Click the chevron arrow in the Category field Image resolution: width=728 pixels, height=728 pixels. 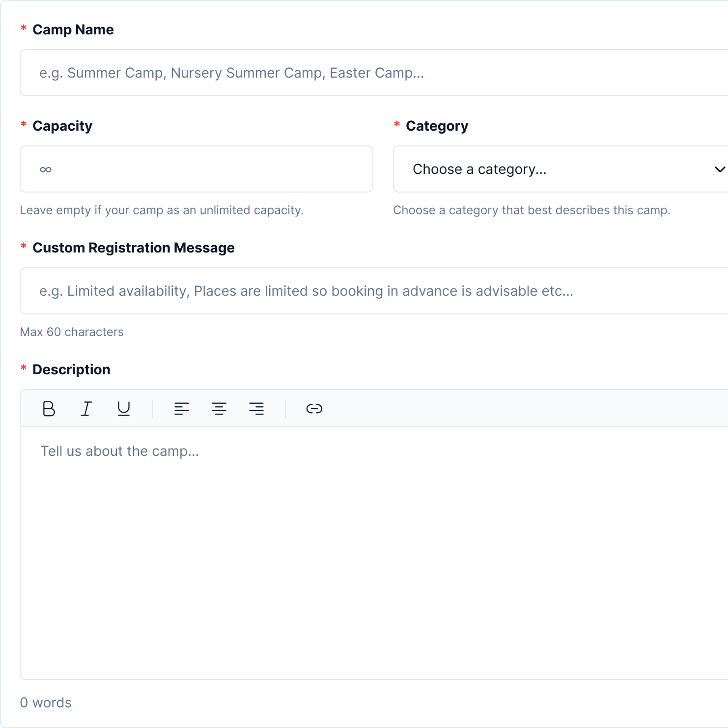(x=719, y=169)
